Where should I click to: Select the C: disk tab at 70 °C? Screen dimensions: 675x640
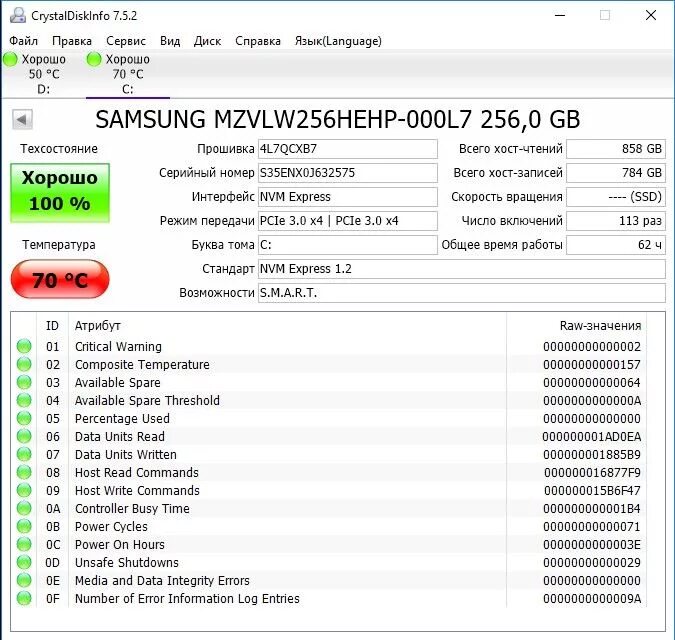tap(128, 74)
